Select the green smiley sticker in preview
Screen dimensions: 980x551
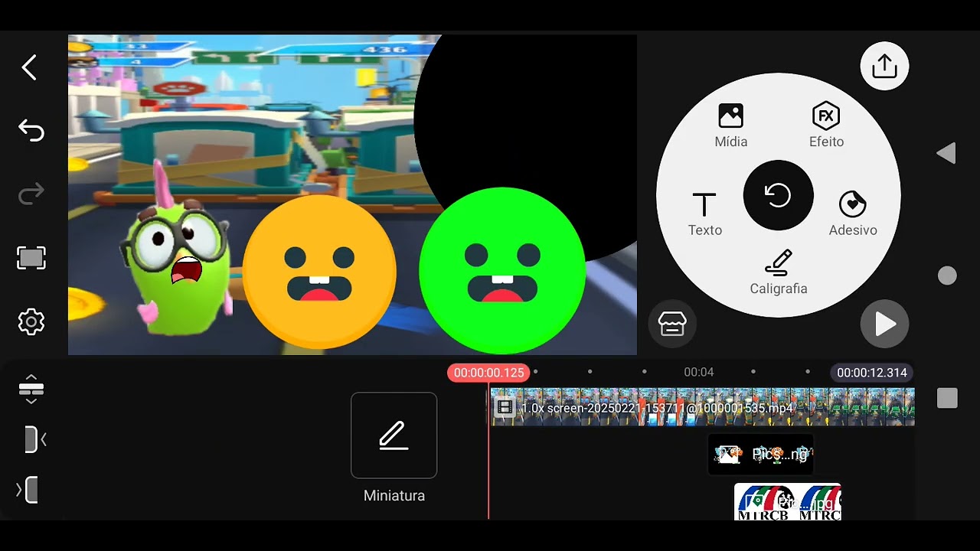point(502,270)
